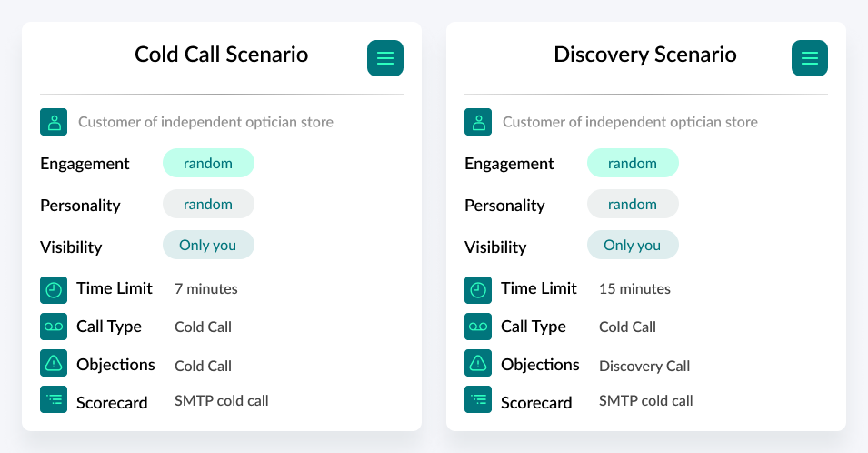The image size is (868, 453).
Task: Click the Scorecard list icon in Cold Call card
Action: tap(54, 399)
